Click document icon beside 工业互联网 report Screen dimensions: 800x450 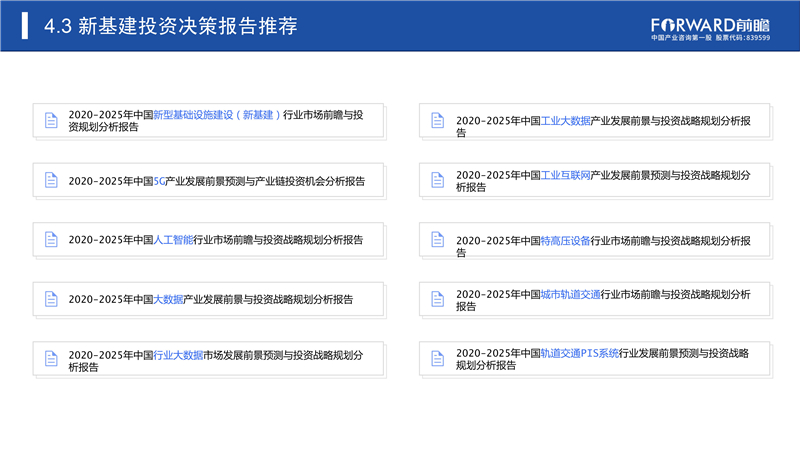pos(438,180)
